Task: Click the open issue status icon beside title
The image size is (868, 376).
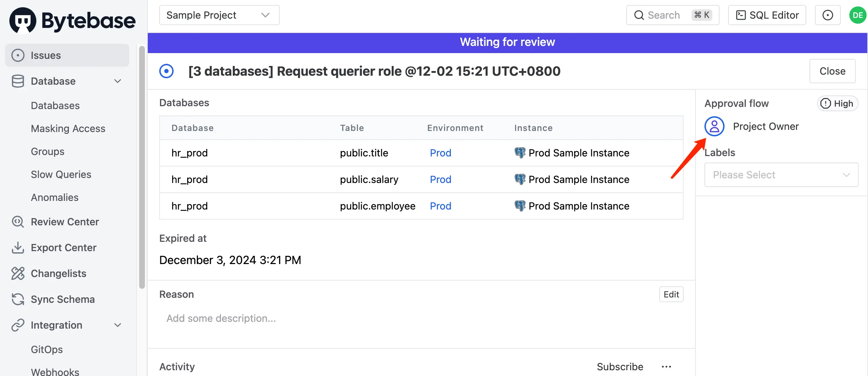Action: 166,71
